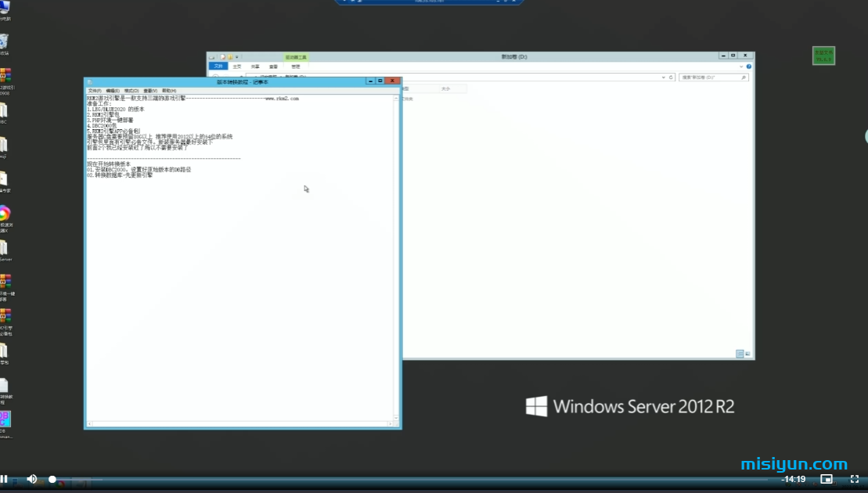The width and height of the screenshot is (868, 493).
Task: Click the Notepad horizontal scrollbar left arrow
Action: click(x=90, y=424)
